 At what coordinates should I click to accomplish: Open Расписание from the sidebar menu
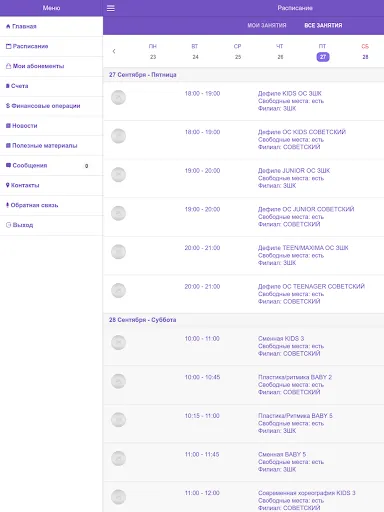[51, 46]
